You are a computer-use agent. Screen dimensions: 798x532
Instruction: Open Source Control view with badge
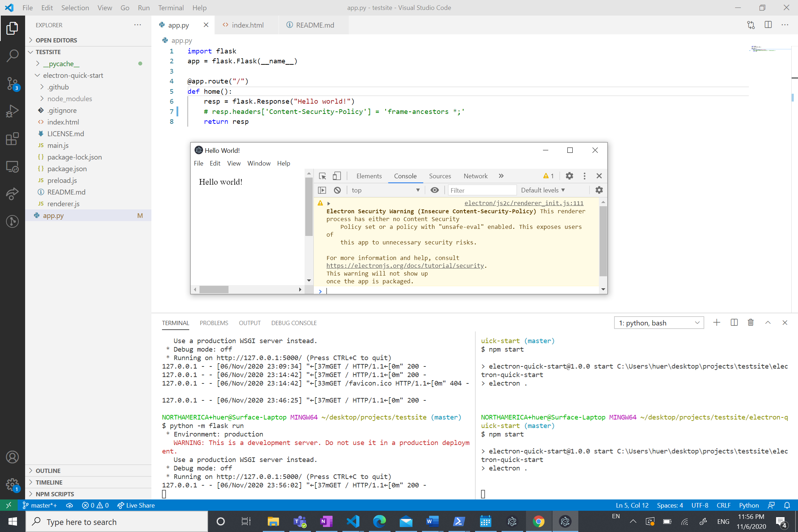tap(12, 83)
